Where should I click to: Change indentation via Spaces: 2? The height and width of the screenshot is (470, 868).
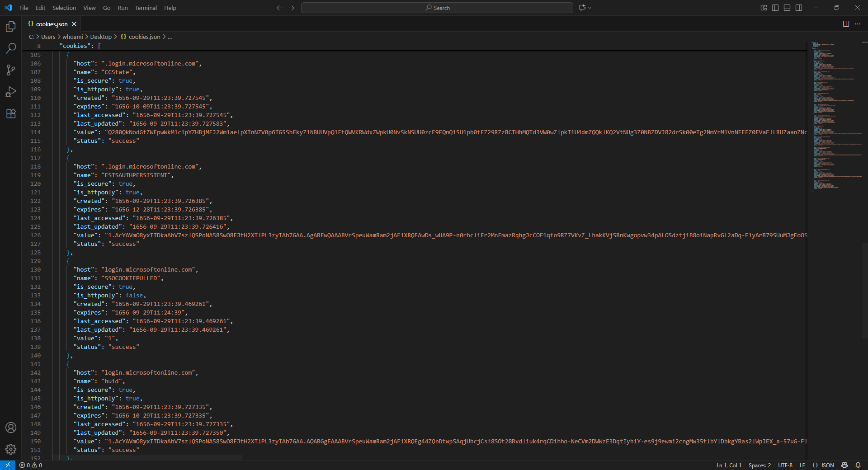tap(759, 465)
